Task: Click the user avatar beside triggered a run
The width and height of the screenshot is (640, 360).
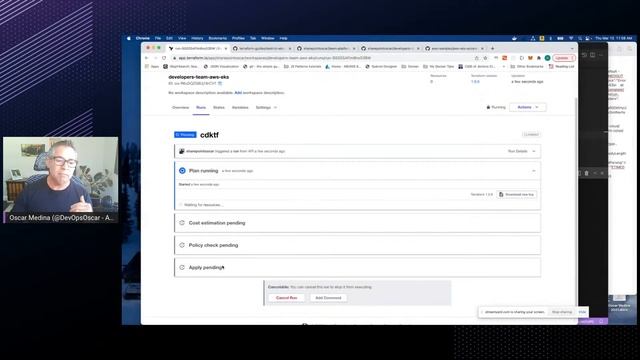Action: pyautogui.click(x=182, y=151)
